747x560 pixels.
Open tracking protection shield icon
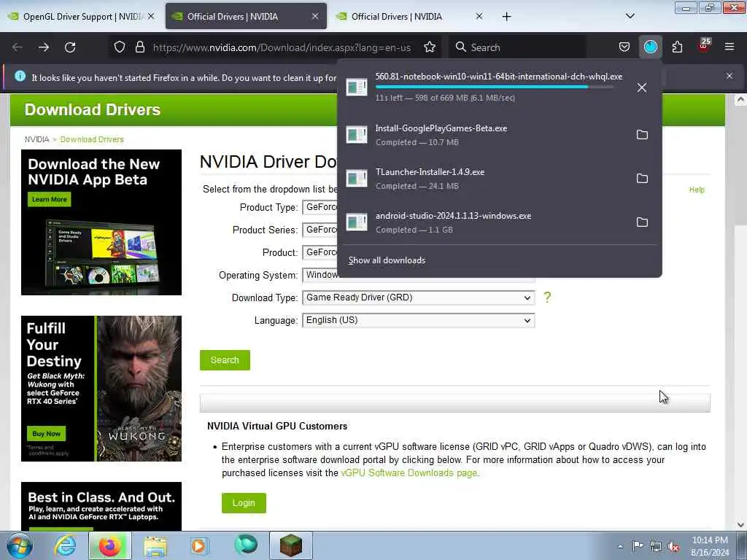click(x=120, y=47)
